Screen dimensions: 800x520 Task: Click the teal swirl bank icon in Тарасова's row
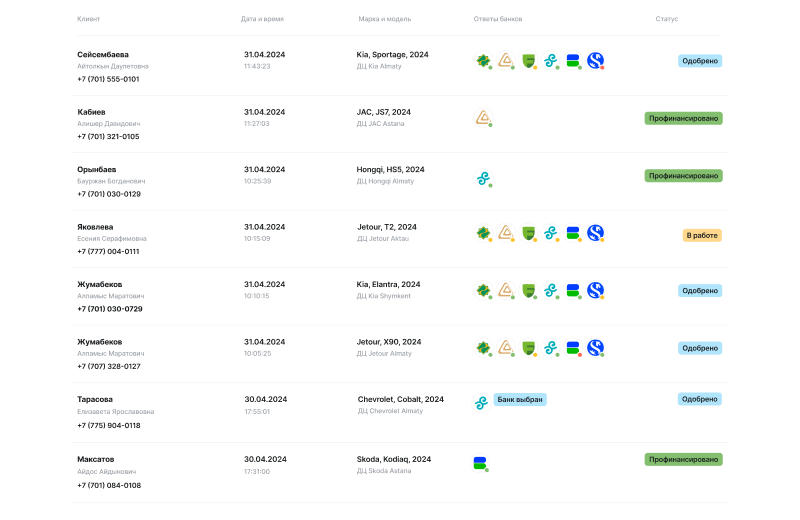coord(482,401)
